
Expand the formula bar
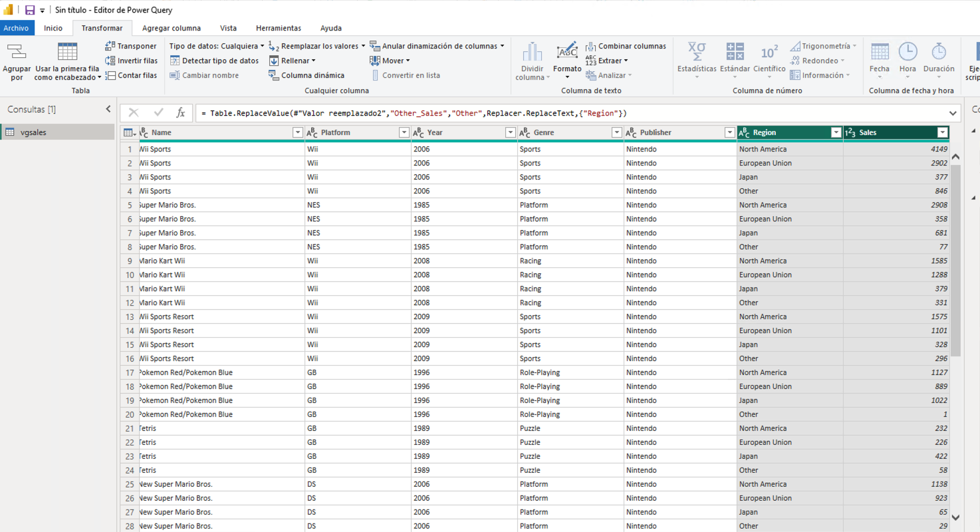point(953,113)
